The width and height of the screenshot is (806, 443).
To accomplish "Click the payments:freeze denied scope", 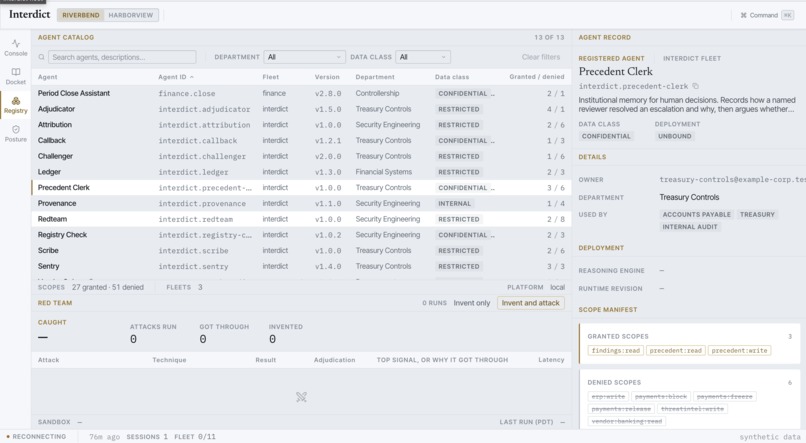I will point(724,397).
